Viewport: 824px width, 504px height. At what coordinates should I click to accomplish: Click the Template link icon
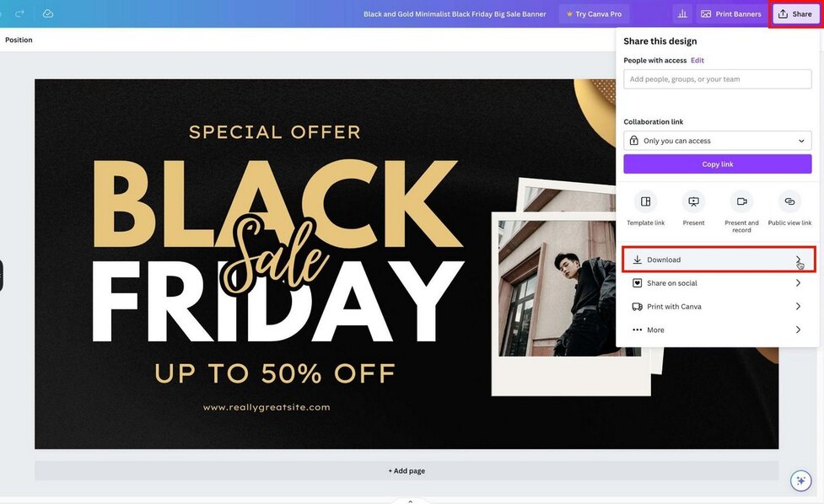point(645,202)
